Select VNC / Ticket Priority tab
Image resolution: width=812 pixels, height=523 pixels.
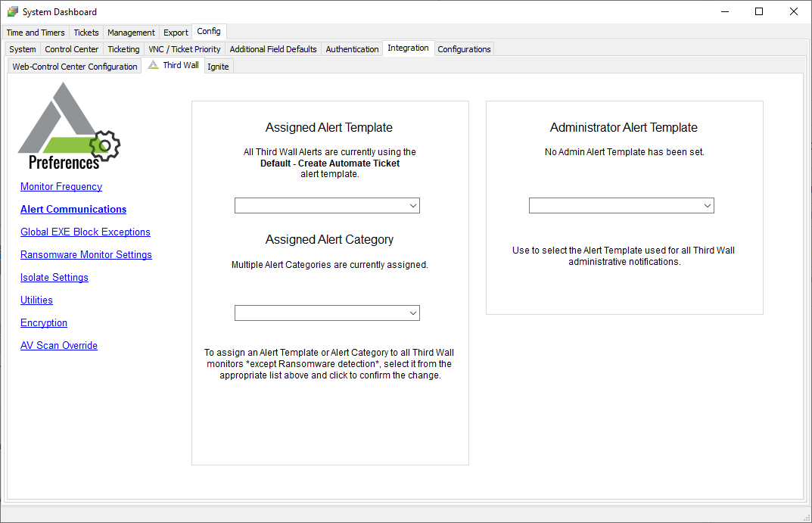coord(185,49)
